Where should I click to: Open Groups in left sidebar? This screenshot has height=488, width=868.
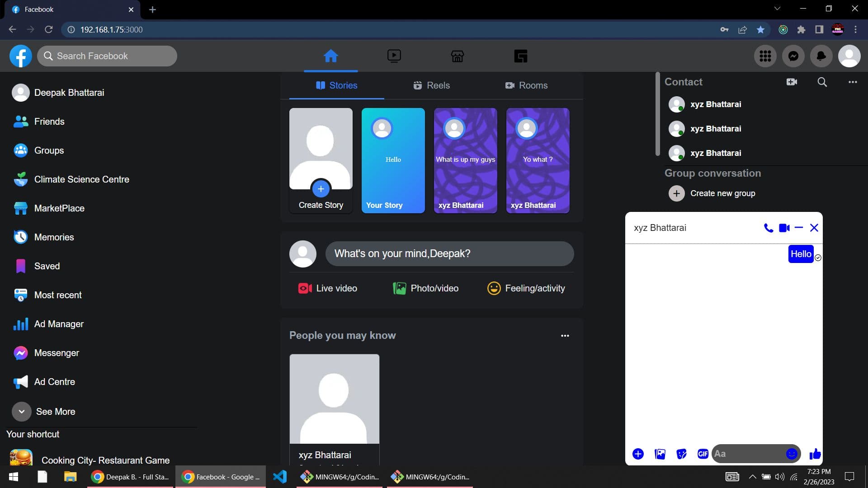38,150
